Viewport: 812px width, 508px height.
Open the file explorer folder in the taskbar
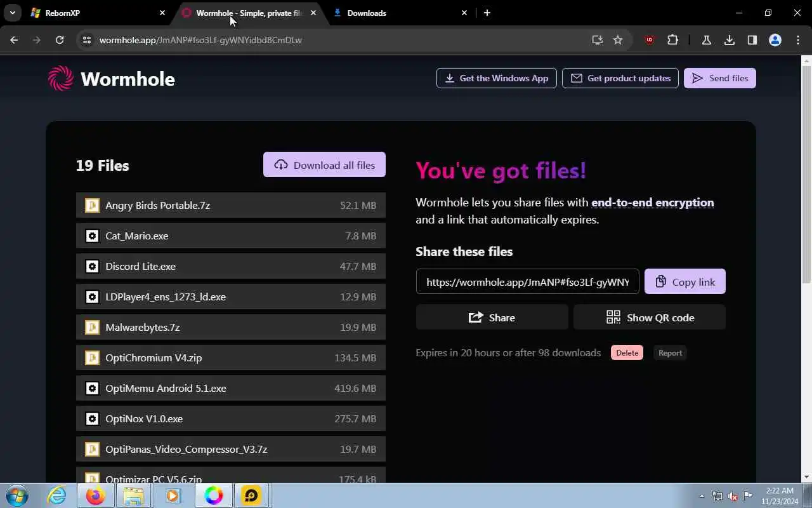tap(134, 495)
